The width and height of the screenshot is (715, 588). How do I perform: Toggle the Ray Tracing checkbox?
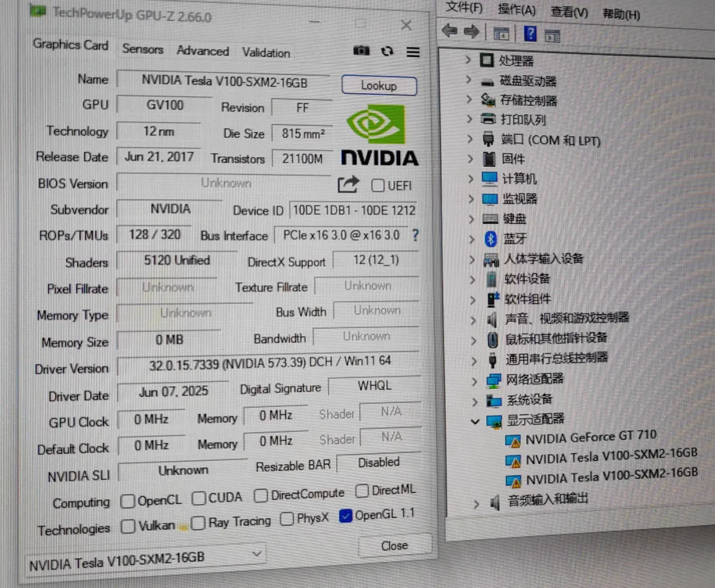(199, 523)
